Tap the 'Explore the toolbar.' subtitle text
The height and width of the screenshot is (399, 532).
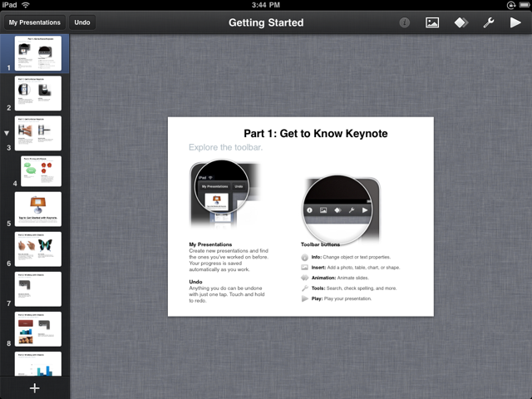(225, 148)
